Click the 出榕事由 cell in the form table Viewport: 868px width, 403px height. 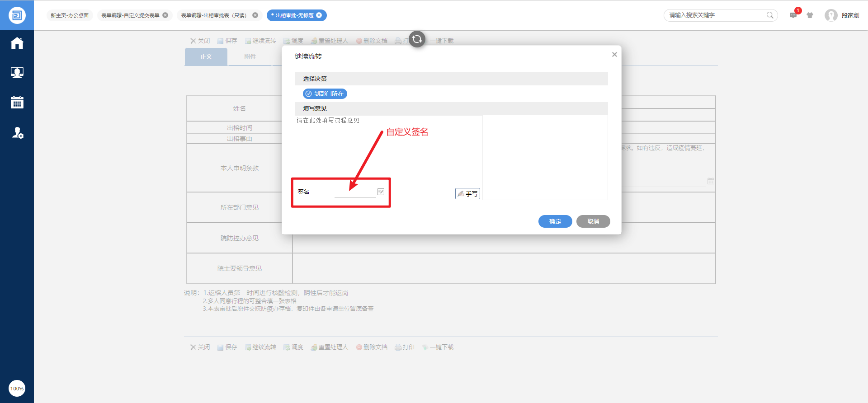tap(240, 139)
